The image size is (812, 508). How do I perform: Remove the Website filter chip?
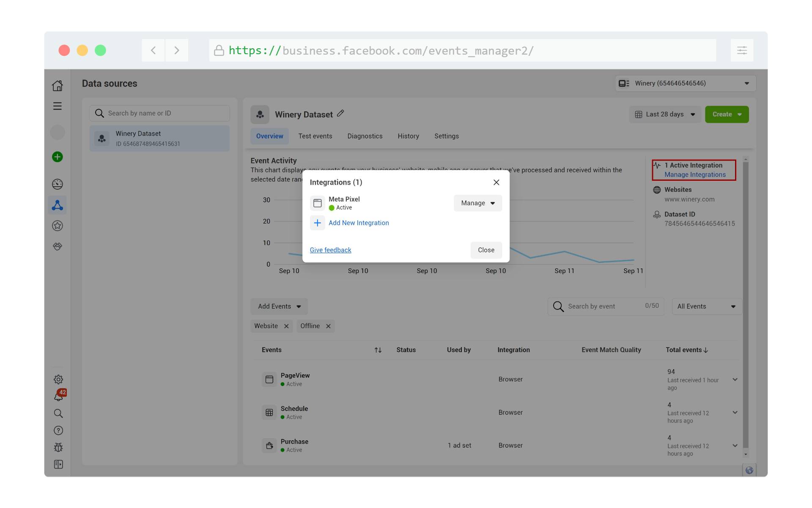tap(286, 326)
